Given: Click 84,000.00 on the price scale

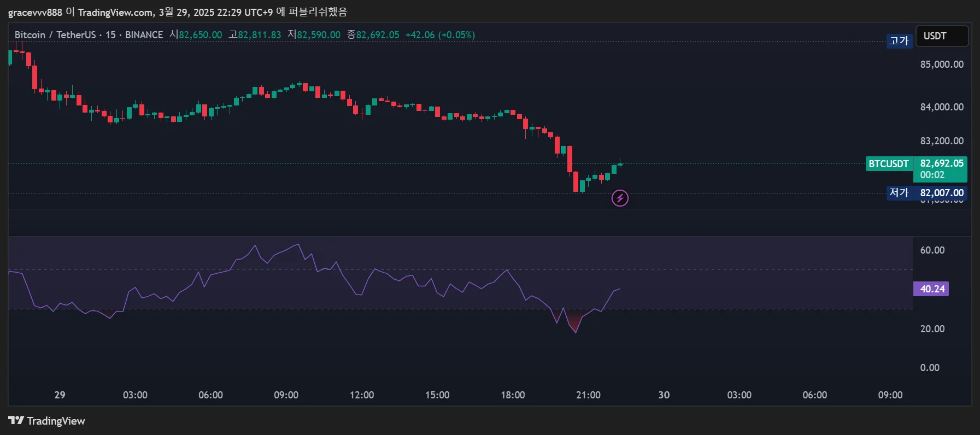Looking at the screenshot, I should 942,107.
